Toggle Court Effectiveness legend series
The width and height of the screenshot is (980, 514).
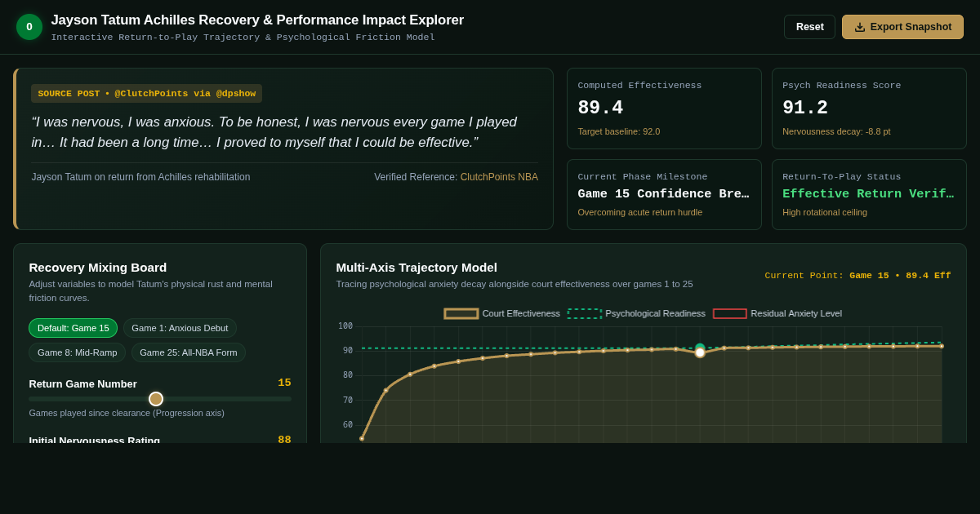(x=502, y=313)
